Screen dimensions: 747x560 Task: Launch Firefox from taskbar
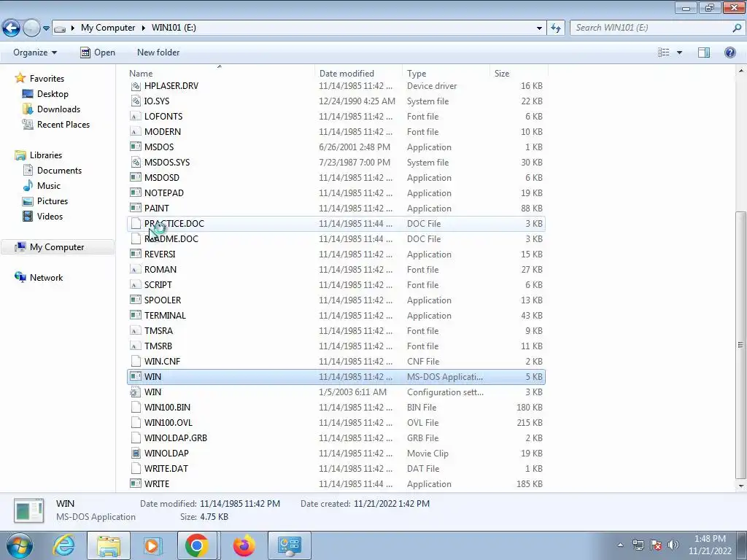[x=244, y=545]
